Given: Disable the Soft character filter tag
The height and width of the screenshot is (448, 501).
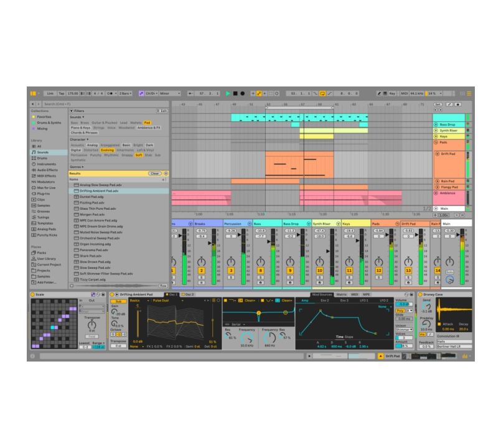Looking at the screenshot, I should click(x=139, y=155).
